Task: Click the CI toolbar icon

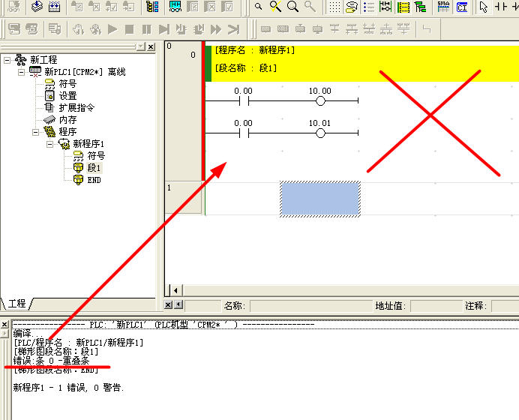Action: click(462, 7)
